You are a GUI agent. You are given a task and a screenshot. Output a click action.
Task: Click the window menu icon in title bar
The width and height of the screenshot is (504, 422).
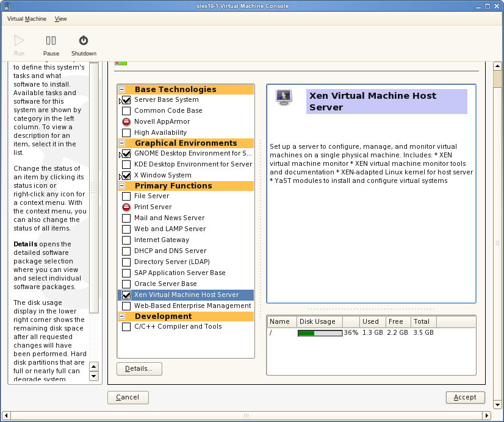[x=8, y=6]
